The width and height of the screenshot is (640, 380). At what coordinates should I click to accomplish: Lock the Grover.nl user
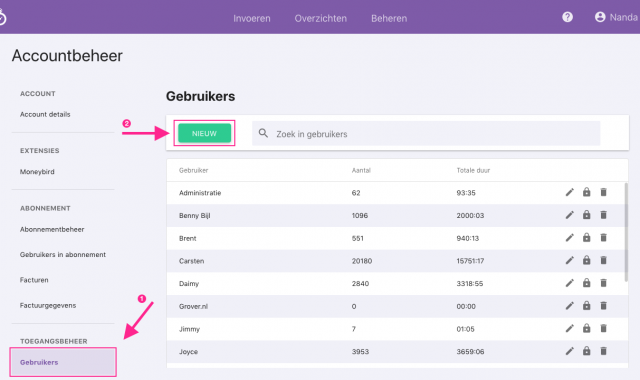tap(587, 306)
